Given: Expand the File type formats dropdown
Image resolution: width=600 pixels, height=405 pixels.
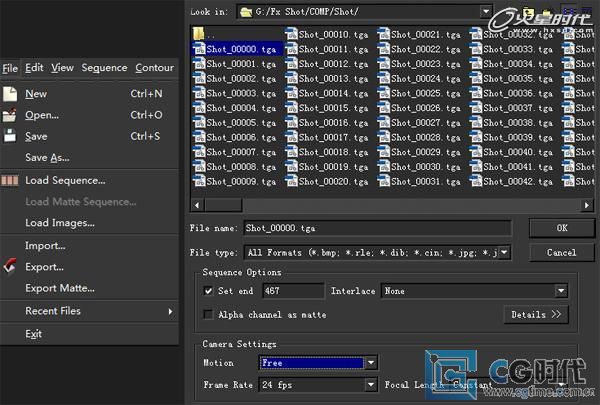Looking at the screenshot, I should (504, 252).
